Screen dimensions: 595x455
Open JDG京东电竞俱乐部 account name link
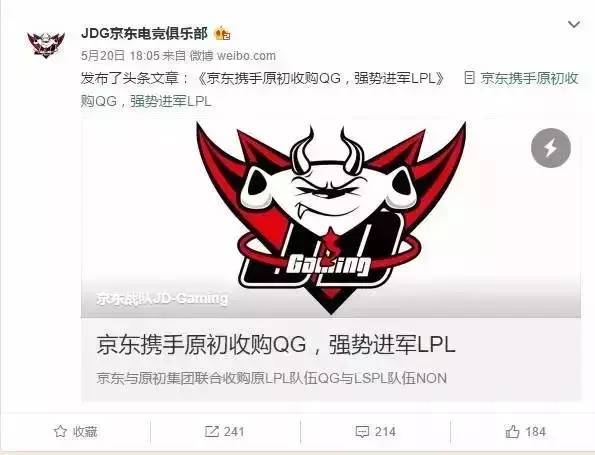(x=144, y=33)
